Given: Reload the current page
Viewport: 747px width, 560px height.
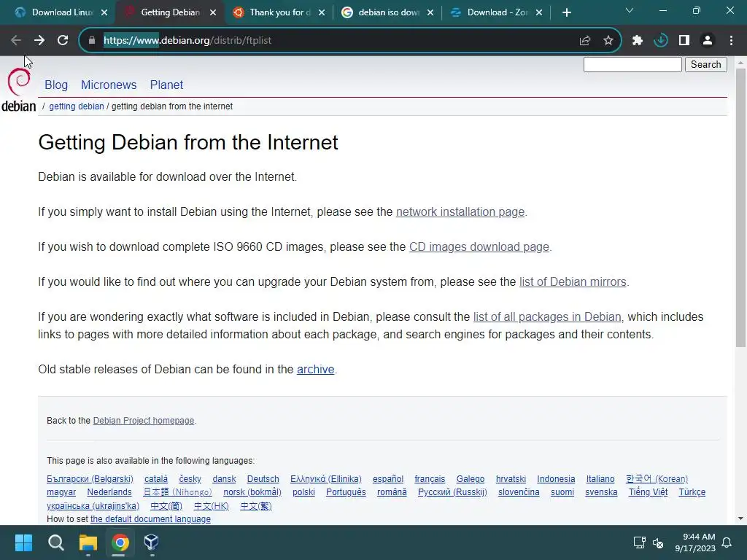Looking at the screenshot, I should 63,41.
